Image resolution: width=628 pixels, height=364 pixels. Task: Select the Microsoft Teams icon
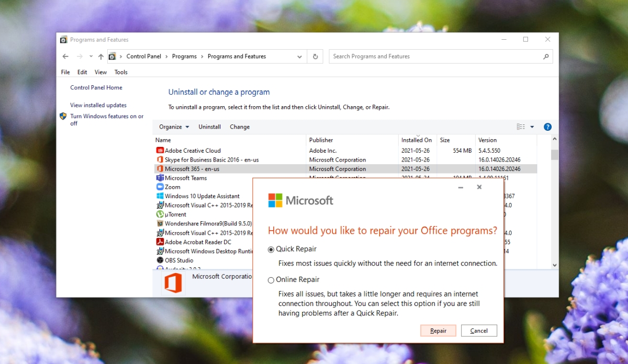tap(160, 178)
